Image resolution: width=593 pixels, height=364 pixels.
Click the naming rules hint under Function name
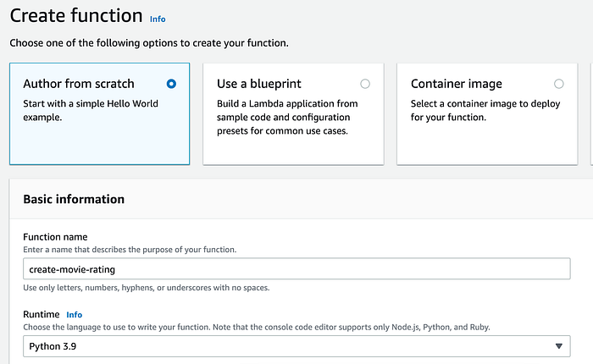click(x=146, y=288)
